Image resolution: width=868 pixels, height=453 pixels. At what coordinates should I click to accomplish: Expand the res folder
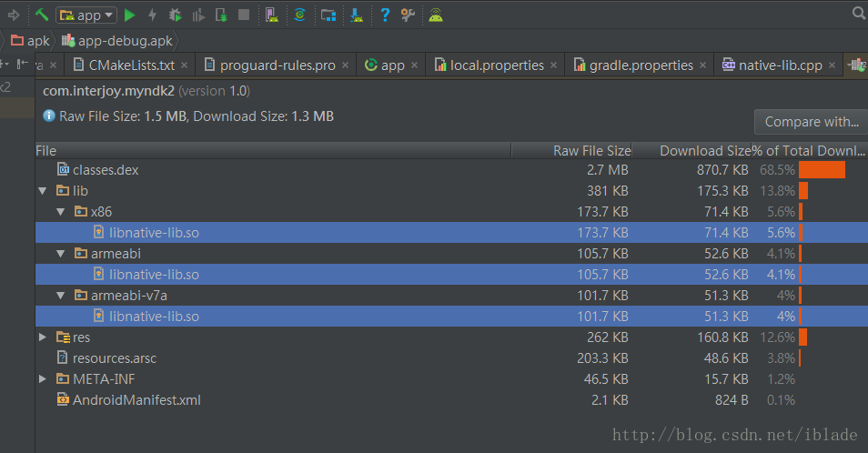[42, 337]
